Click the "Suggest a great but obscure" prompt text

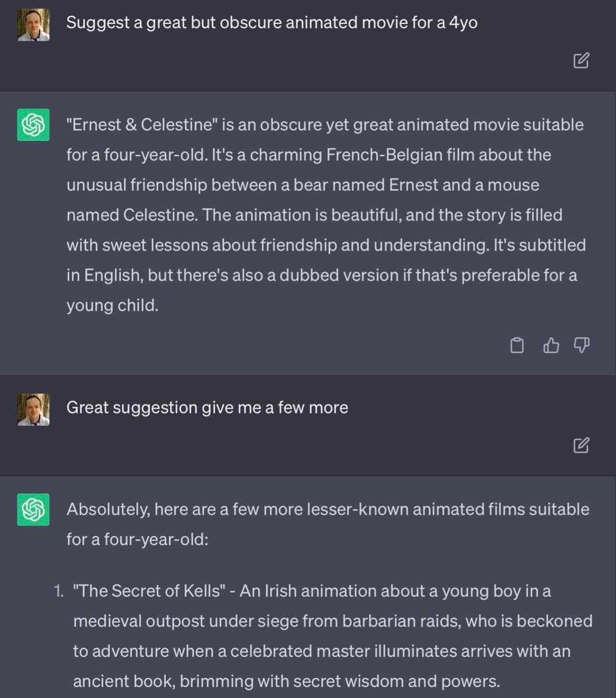point(272,23)
